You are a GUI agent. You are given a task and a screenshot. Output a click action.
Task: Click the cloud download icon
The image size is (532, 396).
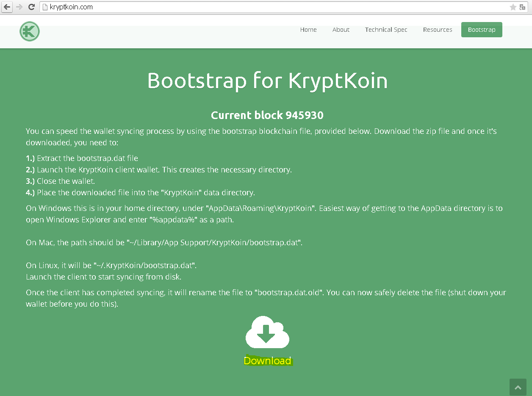(x=267, y=332)
